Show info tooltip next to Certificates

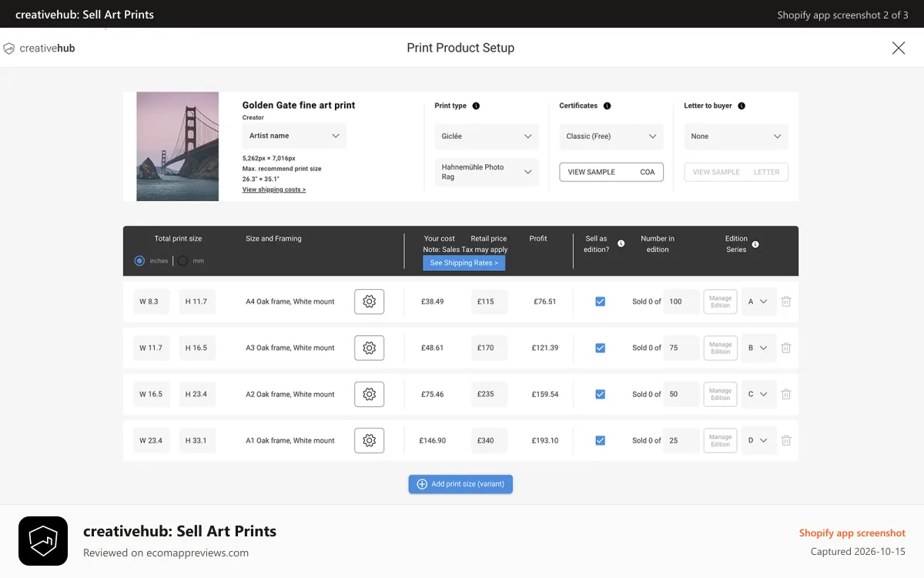(x=607, y=106)
